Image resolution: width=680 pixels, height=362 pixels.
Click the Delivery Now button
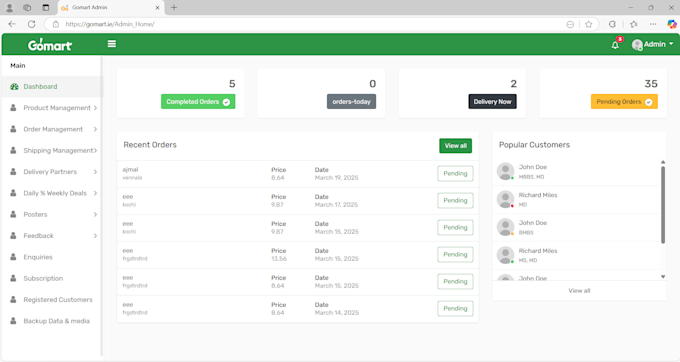(x=492, y=101)
